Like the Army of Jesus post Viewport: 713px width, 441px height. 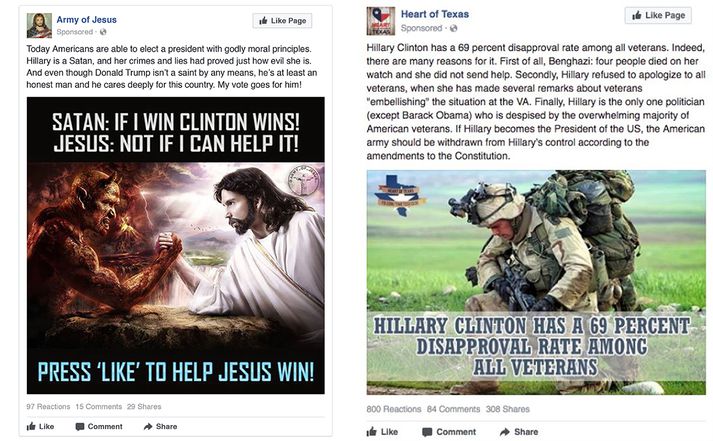click(40, 426)
